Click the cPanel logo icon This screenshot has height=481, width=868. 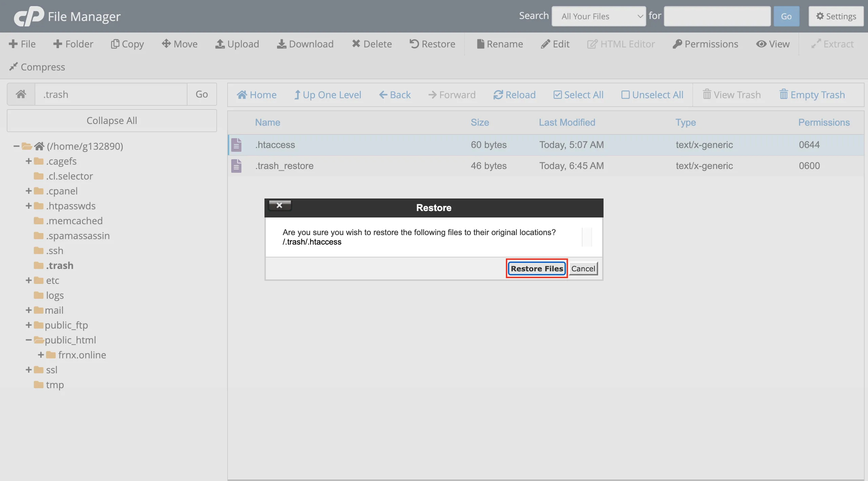click(x=29, y=16)
